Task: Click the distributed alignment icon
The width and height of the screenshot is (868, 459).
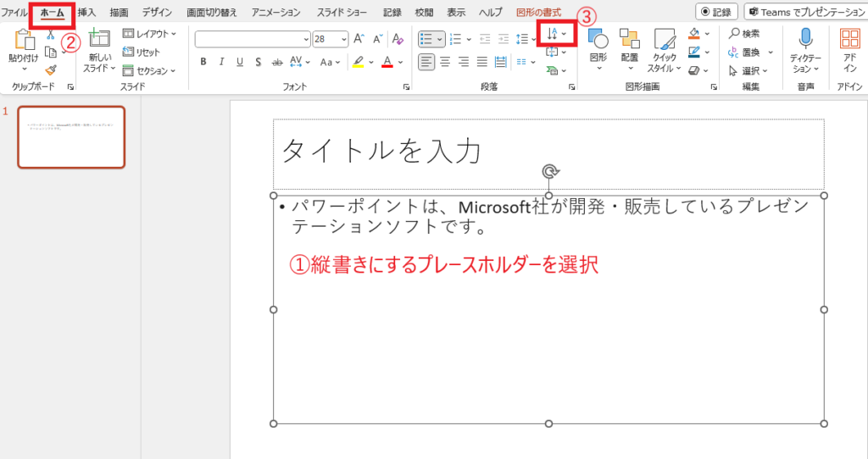Action: coord(501,62)
